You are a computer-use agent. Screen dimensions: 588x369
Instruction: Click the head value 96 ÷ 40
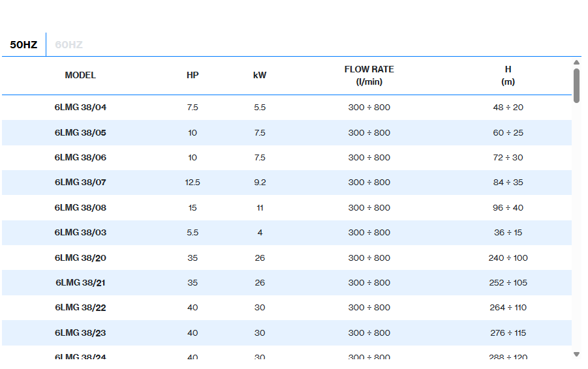(x=508, y=208)
